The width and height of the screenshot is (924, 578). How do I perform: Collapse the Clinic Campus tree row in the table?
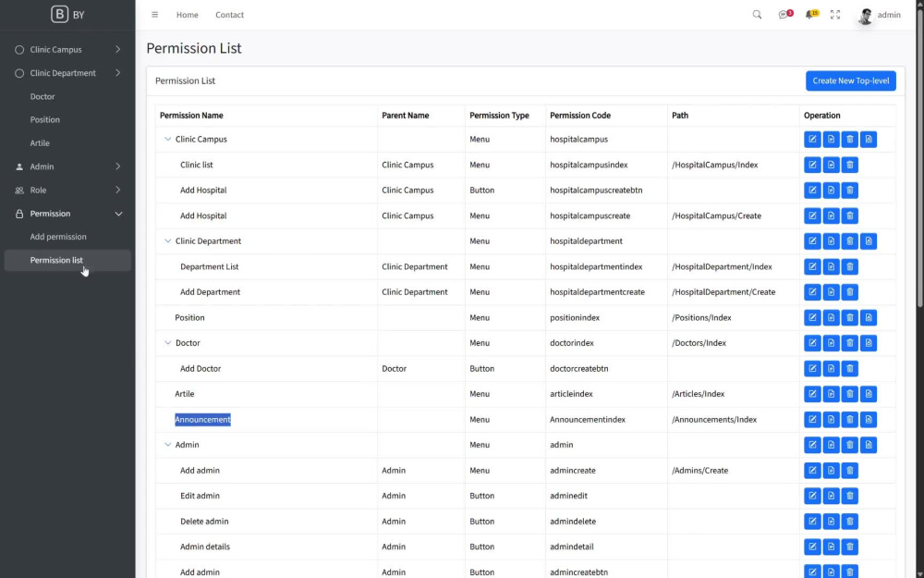(167, 140)
